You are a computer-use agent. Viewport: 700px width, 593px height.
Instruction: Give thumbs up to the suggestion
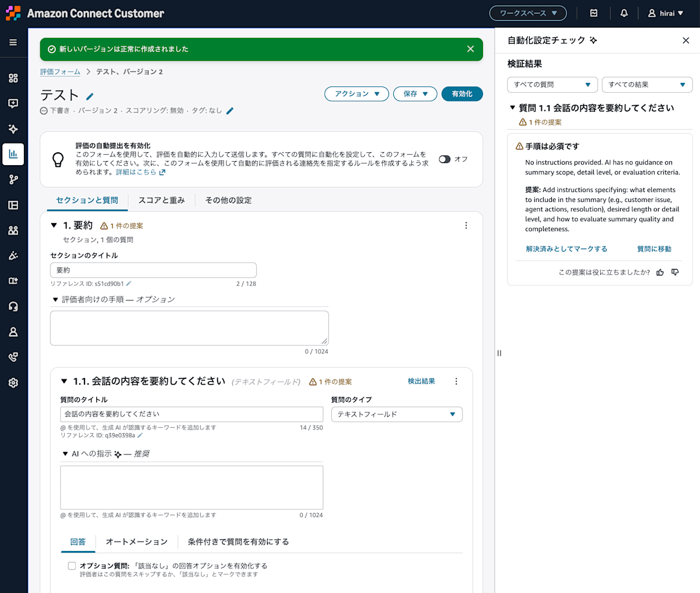[660, 273]
